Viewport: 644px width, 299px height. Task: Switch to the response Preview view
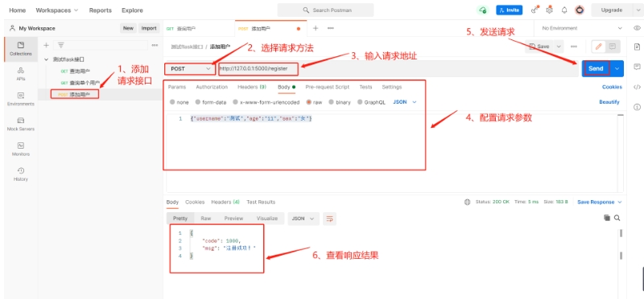[233, 219]
